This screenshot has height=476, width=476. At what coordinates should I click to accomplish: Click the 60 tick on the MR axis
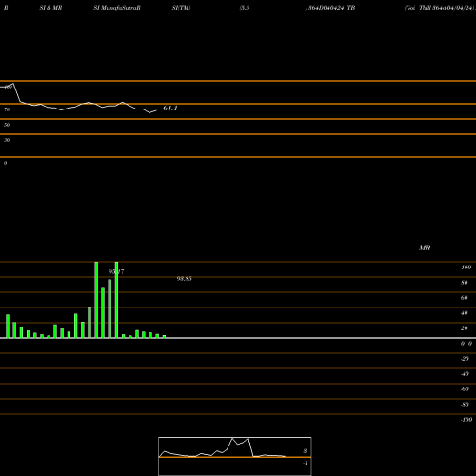click(465, 298)
